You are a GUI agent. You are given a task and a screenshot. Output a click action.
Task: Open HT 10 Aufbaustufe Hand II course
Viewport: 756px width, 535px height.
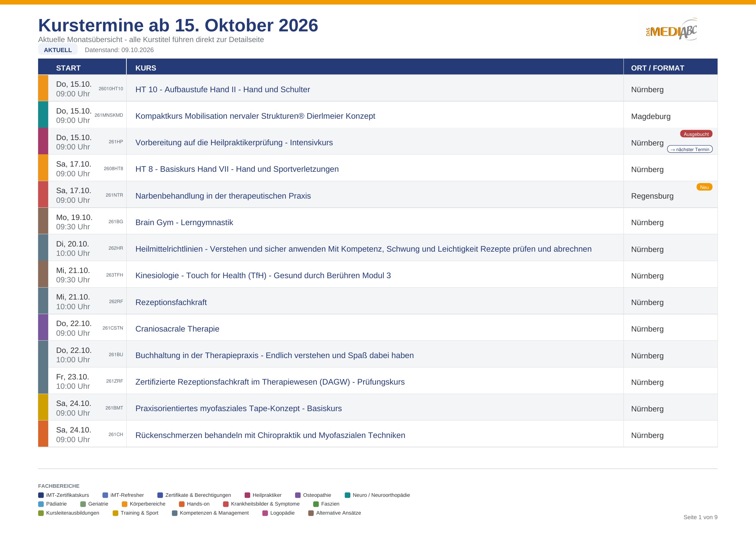pyautogui.click(x=223, y=90)
